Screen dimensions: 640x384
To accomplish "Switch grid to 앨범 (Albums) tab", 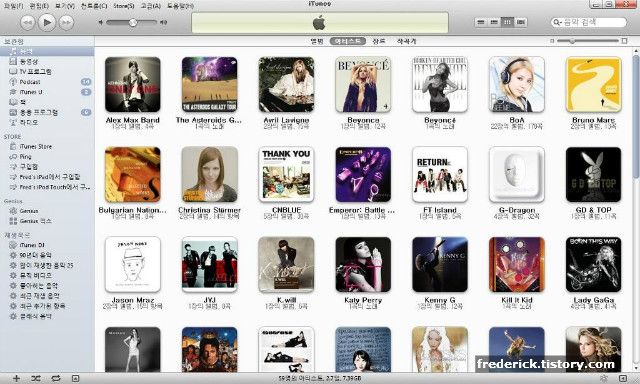I will coord(317,41).
